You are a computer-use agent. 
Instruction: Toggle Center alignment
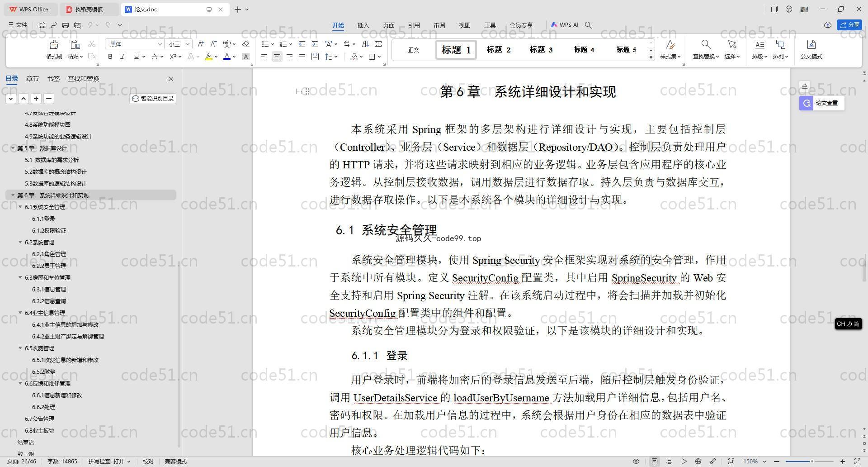coord(277,57)
